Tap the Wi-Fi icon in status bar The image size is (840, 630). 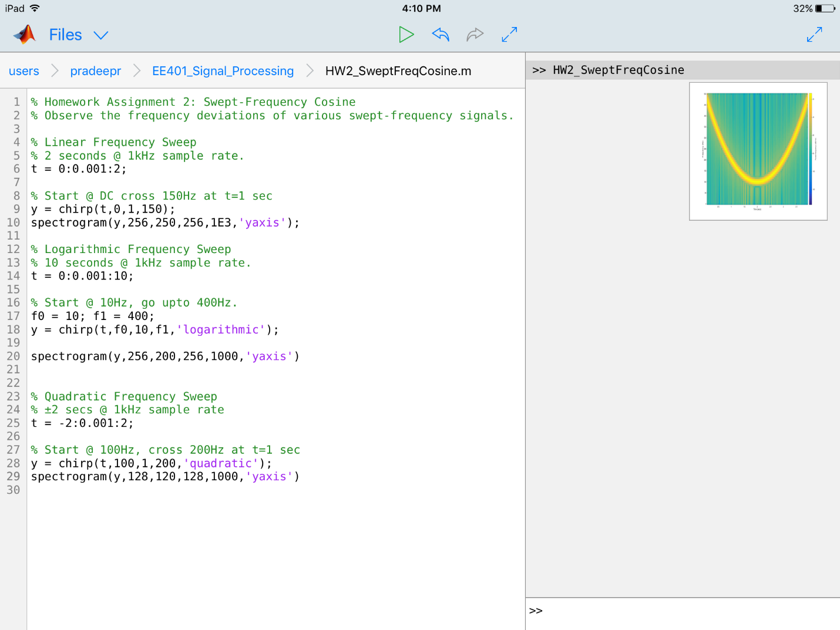(35, 8)
